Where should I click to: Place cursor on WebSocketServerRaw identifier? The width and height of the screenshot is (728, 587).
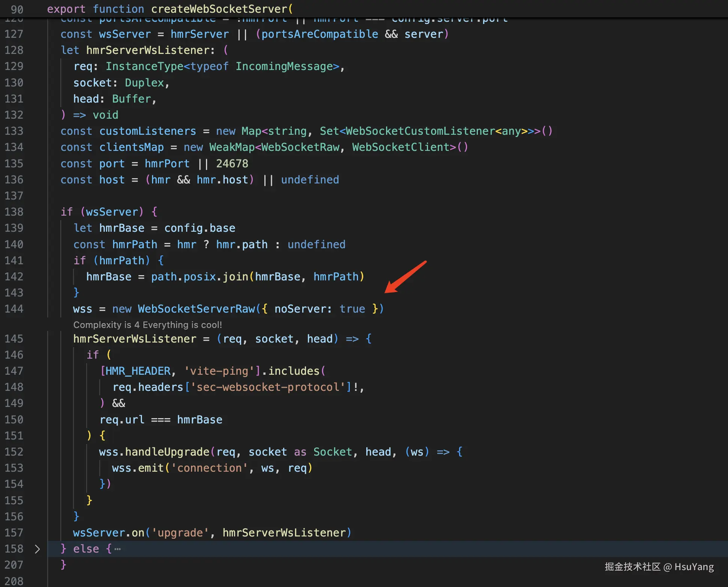(197, 309)
